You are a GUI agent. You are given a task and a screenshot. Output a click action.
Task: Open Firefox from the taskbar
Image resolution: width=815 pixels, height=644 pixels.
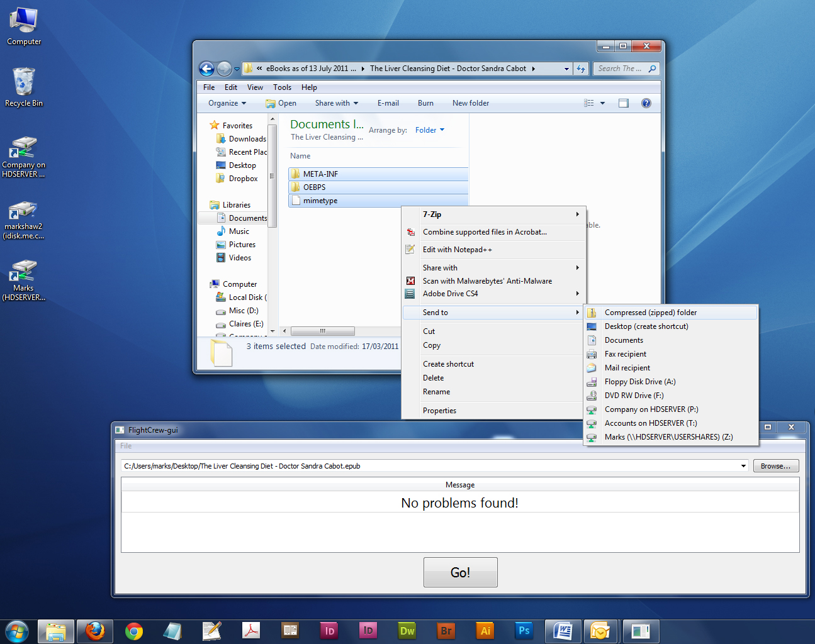(95, 631)
